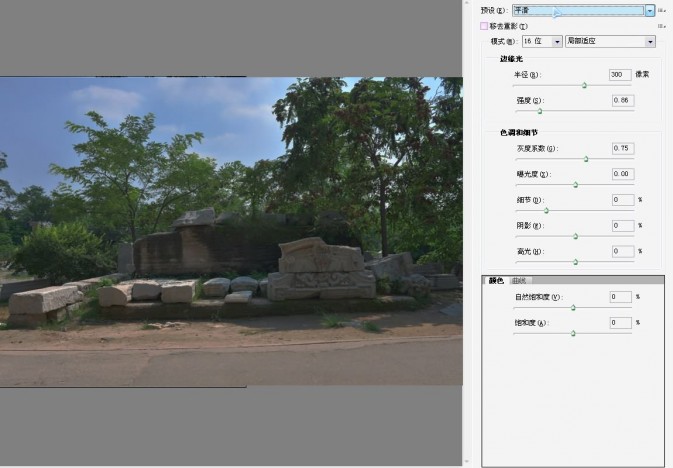The width and height of the screenshot is (673, 468).
Task: Click the 色调和细节 section heading
Action: 519,133
